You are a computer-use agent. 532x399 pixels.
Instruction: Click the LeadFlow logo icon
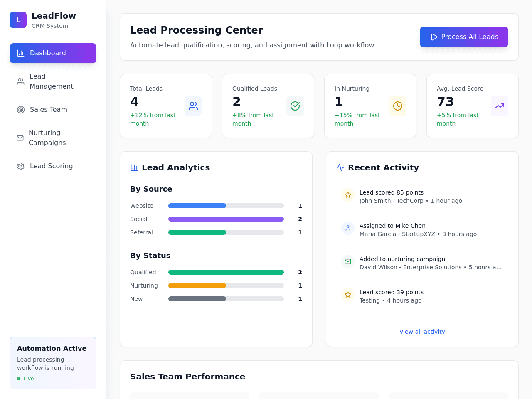(x=18, y=20)
